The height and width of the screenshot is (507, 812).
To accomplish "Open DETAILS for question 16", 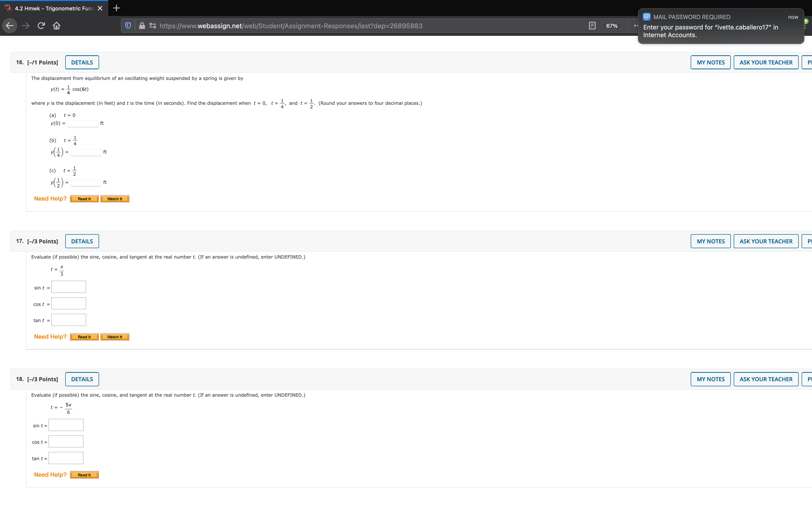I will tap(82, 62).
